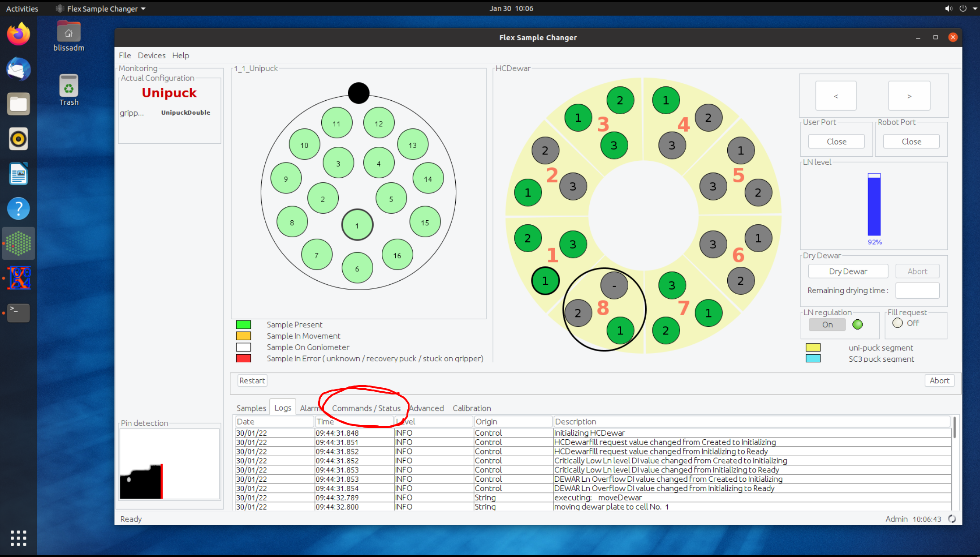The image size is (980, 557).
Task: Click the refresh spinner icon in status bar
Action: pos(952,519)
